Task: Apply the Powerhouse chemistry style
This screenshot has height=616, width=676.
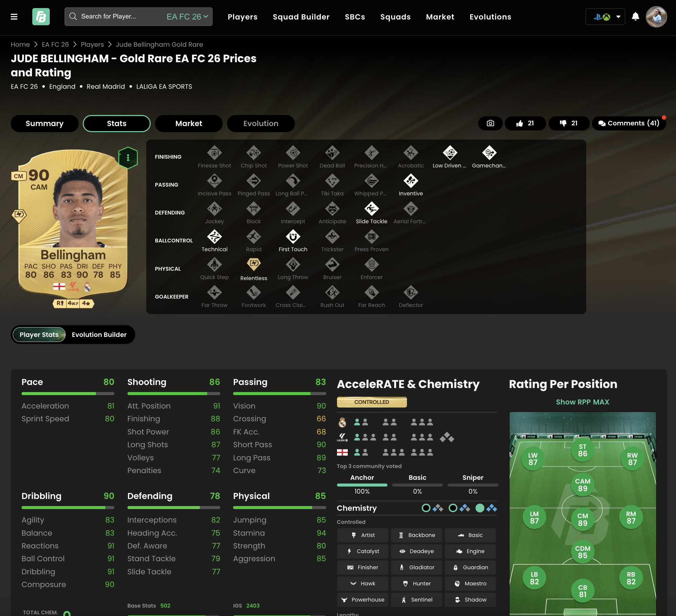Action: point(363,600)
